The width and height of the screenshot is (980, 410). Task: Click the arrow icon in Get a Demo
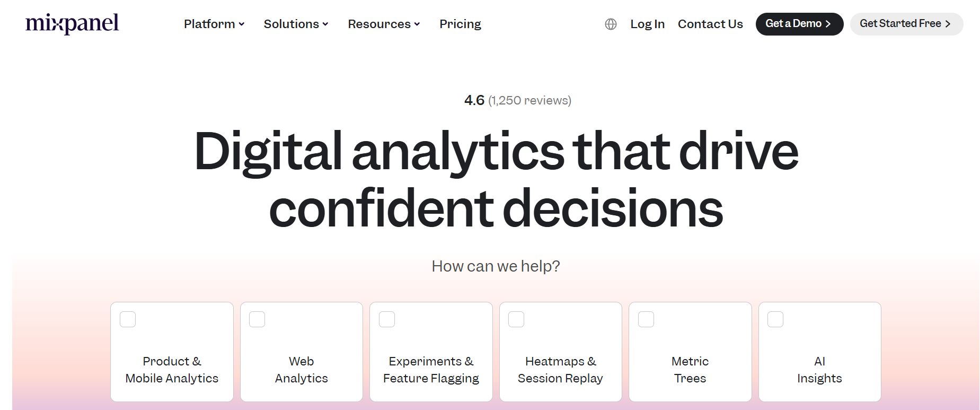(x=828, y=24)
